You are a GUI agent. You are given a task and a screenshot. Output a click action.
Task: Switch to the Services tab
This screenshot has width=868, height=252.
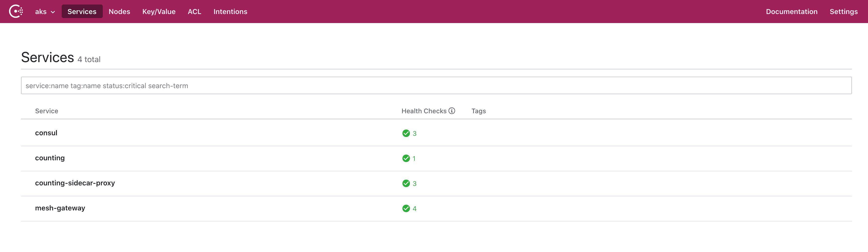pyautogui.click(x=82, y=12)
